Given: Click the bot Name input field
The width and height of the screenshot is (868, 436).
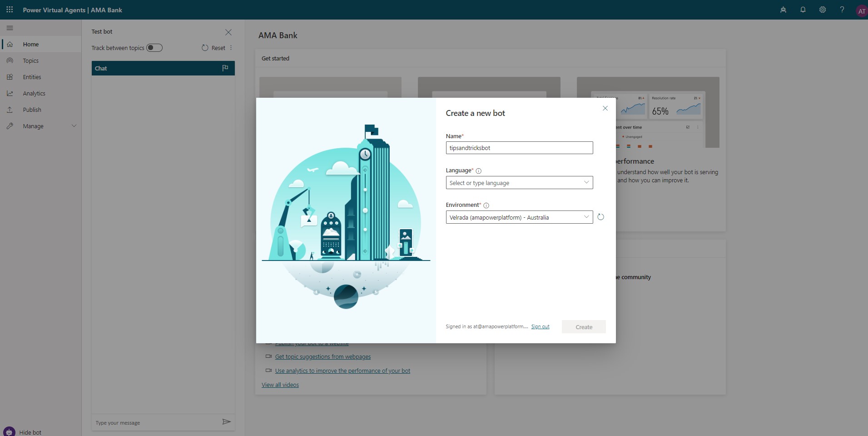Looking at the screenshot, I should pos(519,148).
